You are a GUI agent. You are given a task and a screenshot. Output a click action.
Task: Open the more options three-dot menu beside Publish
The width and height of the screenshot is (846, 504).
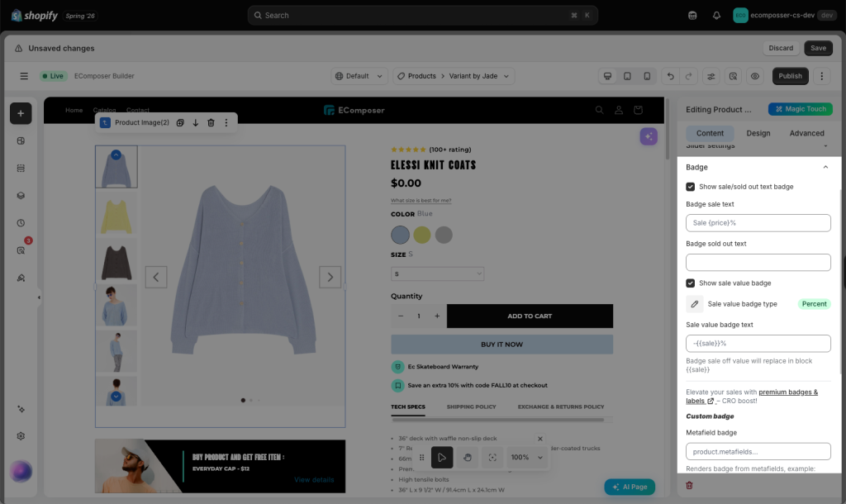point(822,76)
